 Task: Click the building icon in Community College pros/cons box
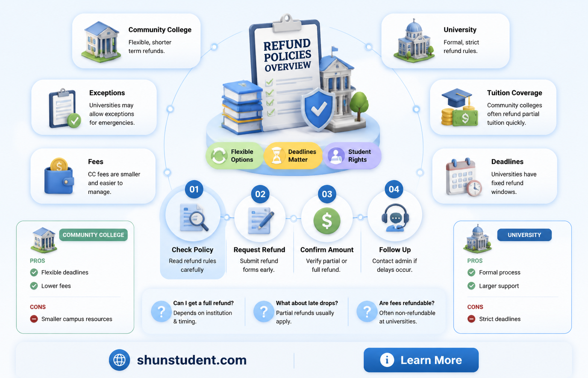(x=44, y=240)
